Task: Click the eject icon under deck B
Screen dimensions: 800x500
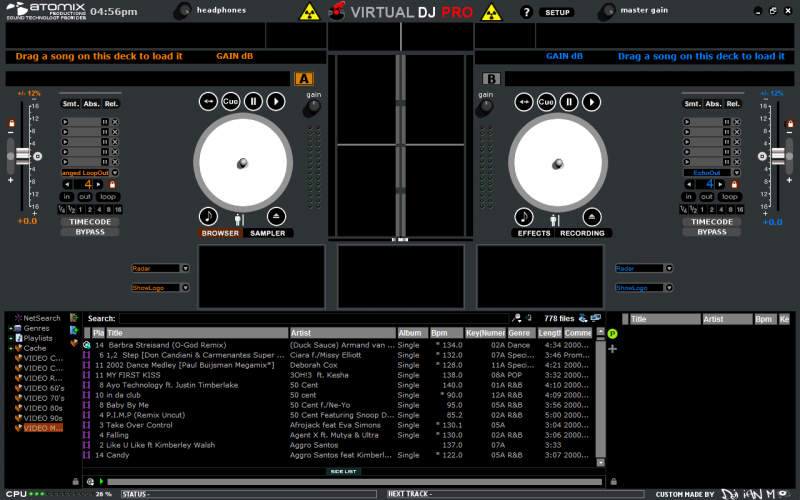Action: pos(591,217)
